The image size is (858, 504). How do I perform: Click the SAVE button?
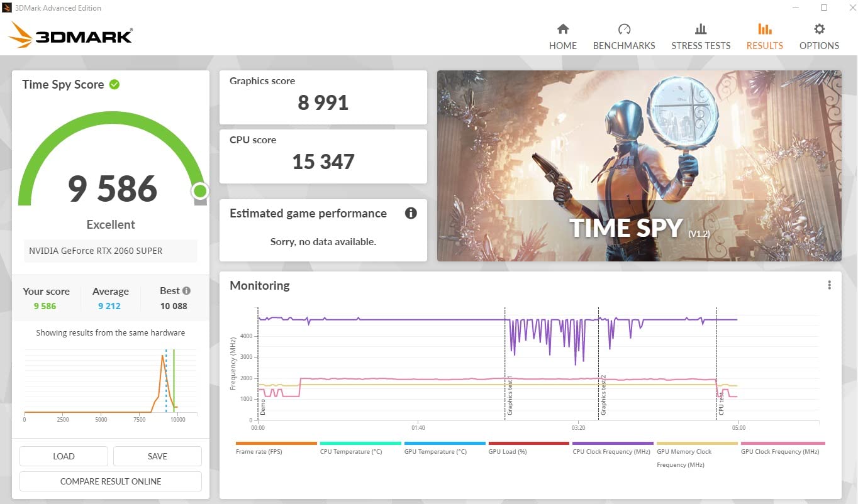[x=157, y=456]
